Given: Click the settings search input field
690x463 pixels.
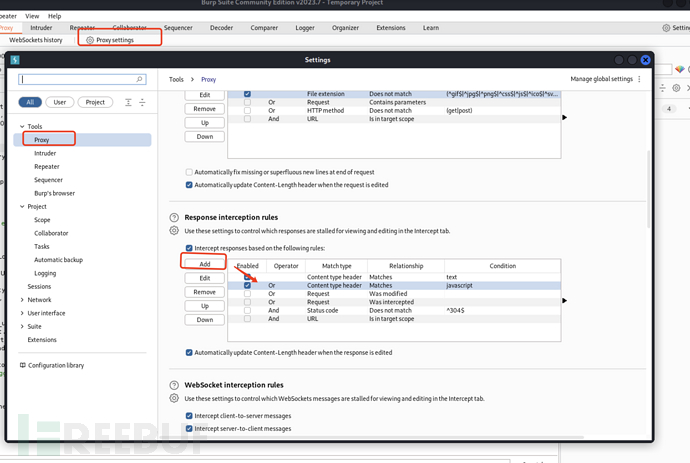Looking at the screenshot, I should (x=81, y=79).
